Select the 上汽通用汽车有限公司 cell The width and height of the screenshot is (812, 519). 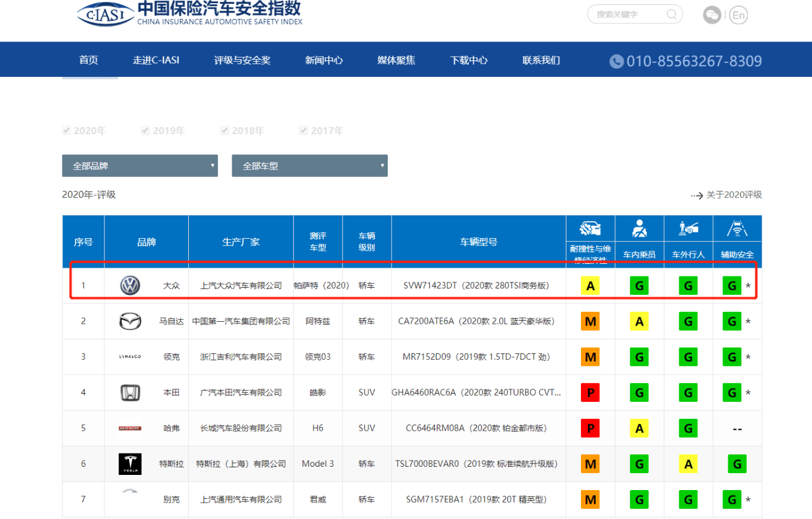click(241, 499)
